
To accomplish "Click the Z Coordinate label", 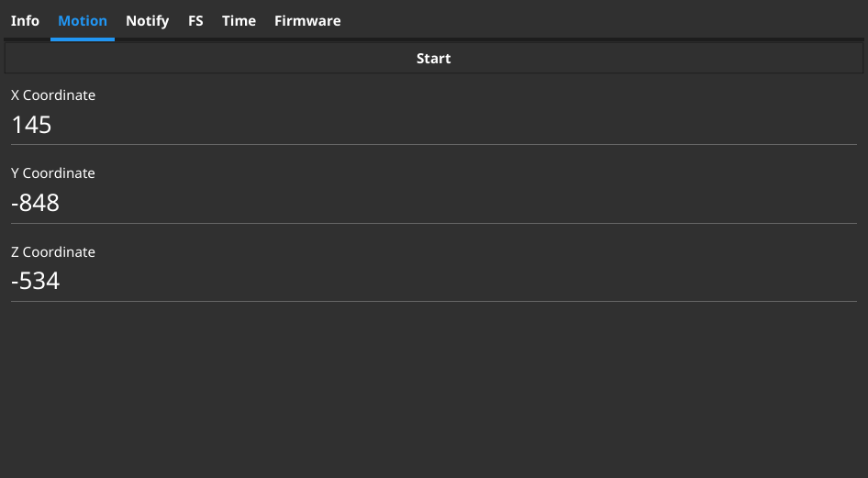I will click(53, 252).
